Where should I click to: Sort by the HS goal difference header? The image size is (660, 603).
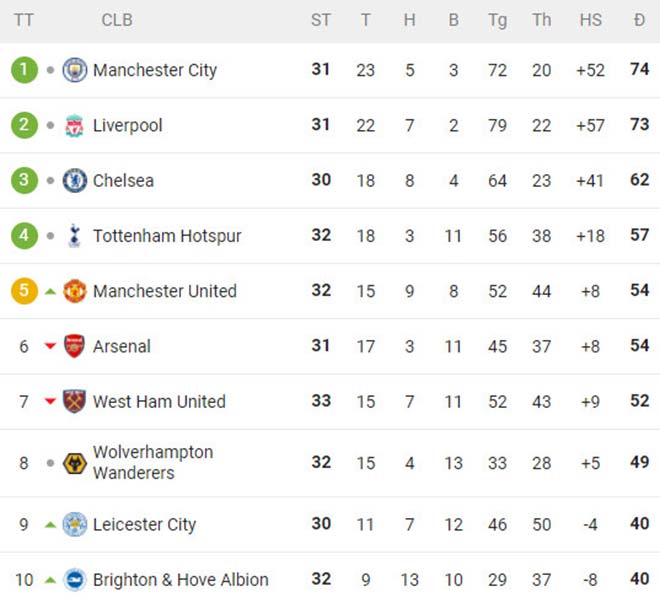click(x=591, y=20)
